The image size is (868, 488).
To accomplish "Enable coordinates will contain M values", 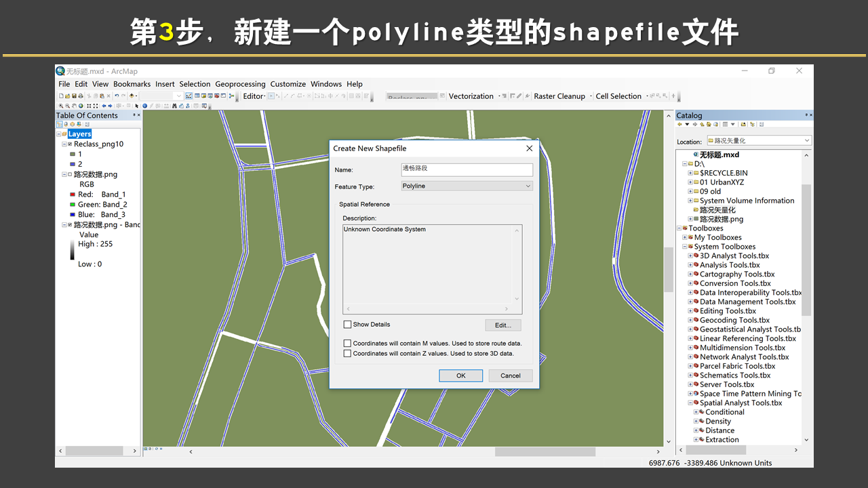I will pyautogui.click(x=348, y=343).
